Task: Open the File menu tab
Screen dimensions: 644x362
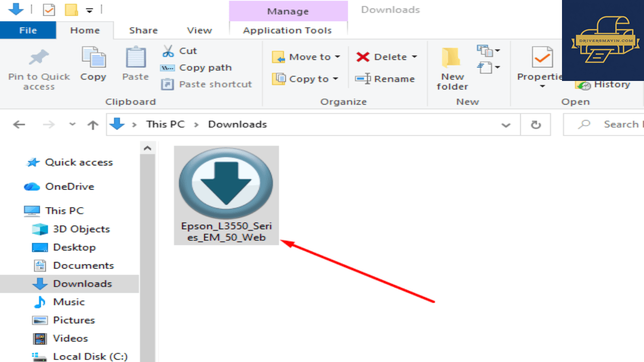Action: tap(28, 30)
